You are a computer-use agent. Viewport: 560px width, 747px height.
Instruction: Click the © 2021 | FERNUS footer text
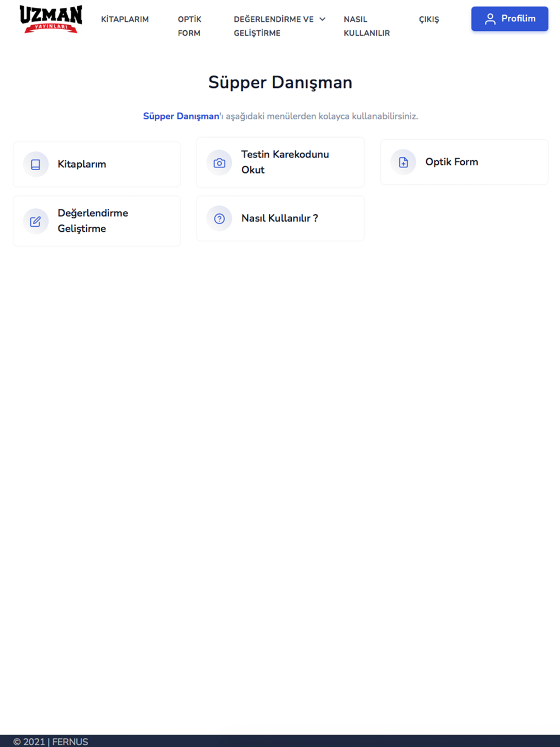click(x=50, y=741)
